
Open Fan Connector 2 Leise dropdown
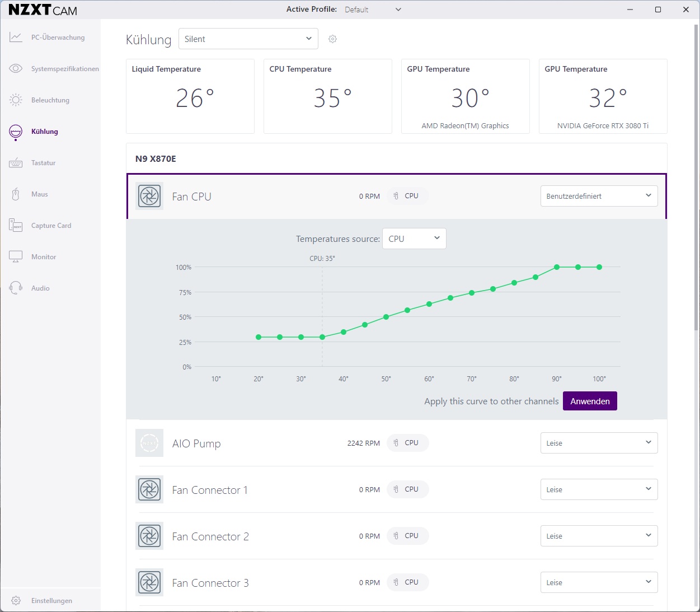coord(599,536)
